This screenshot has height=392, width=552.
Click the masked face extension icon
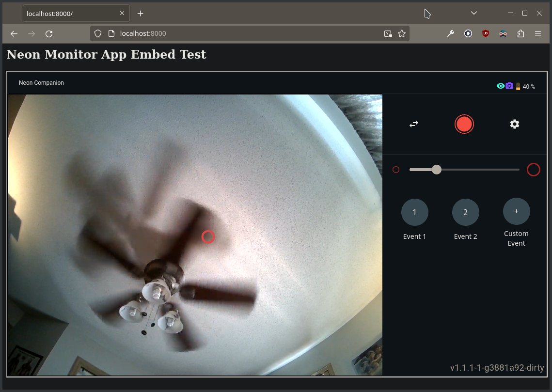(503, 34)
